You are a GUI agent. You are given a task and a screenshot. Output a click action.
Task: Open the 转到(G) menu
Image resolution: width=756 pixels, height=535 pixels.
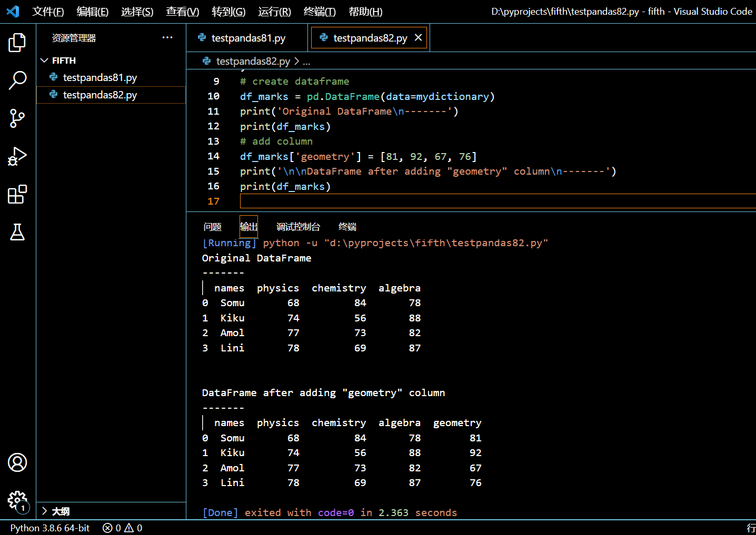(228, 12)
